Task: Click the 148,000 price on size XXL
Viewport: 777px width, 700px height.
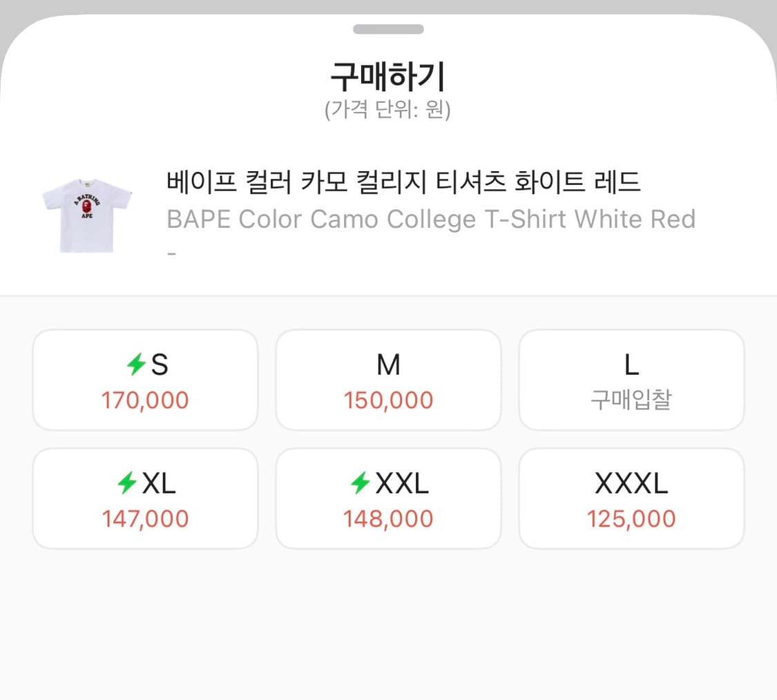Action: point(387,518)
